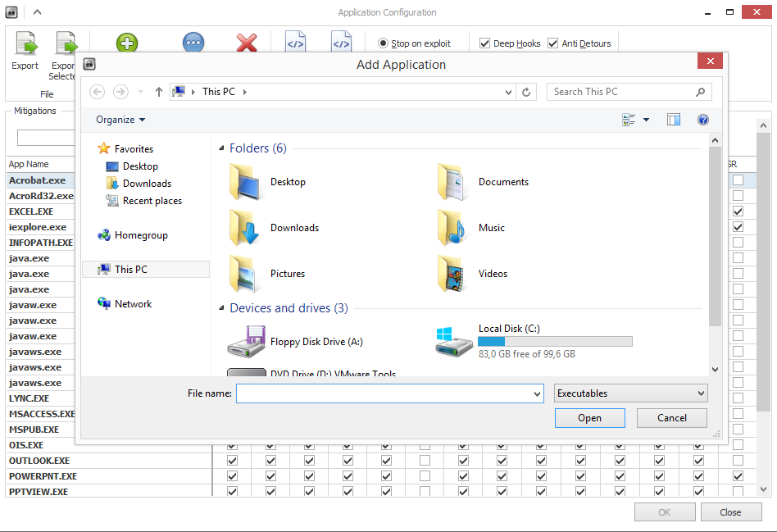The image size is (777, 532).
Task: Select Recent places under Favorites
Action: point(144,201)
